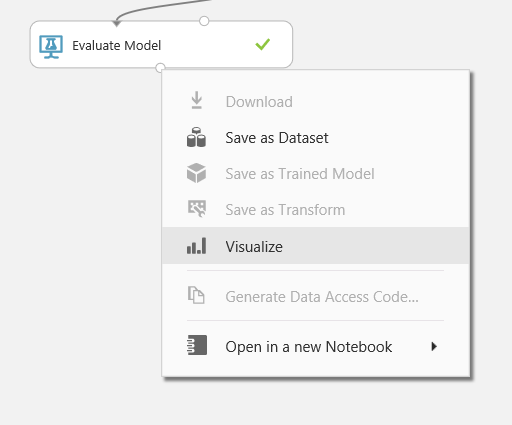Screen dimensions: 512x425
Task: Open in a new Notebook menu label
Action: (x=309, y=347)
